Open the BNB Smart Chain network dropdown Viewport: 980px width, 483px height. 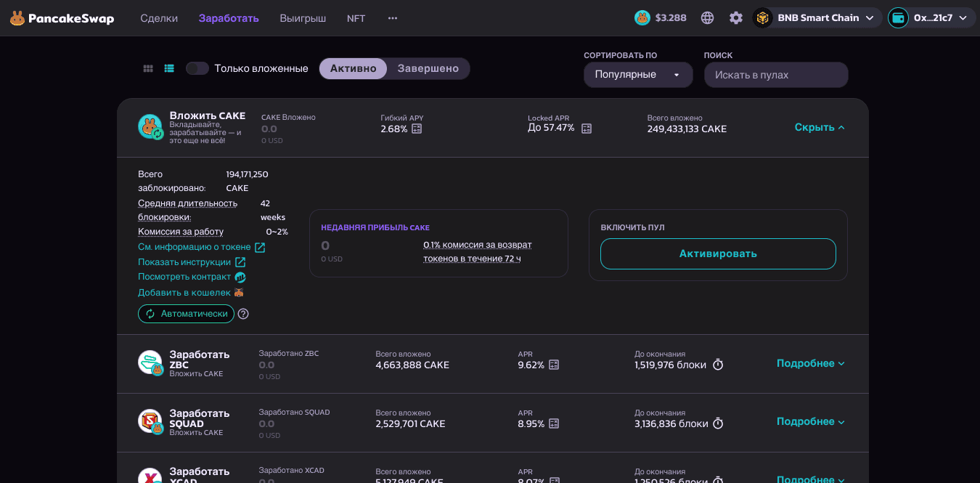pyautogui.click(x=817, y=18)
